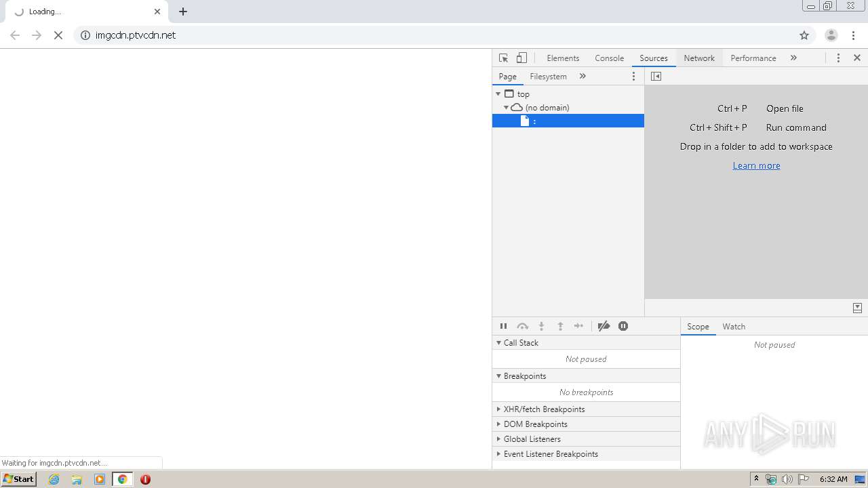Image resolution: width=868 pixels, height=488 pixels.
Task: Step into next function call
Action: click(x=541, y=326)
